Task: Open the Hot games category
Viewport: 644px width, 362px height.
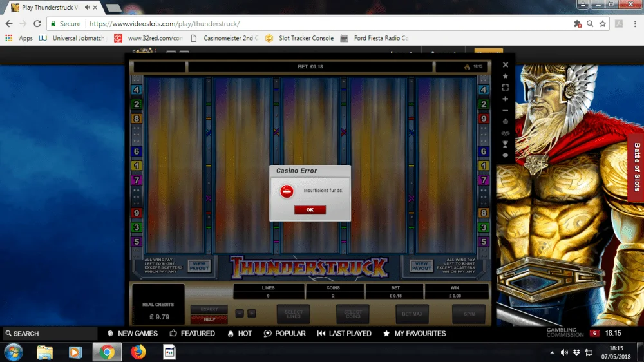Action: (x=240, y=333)
